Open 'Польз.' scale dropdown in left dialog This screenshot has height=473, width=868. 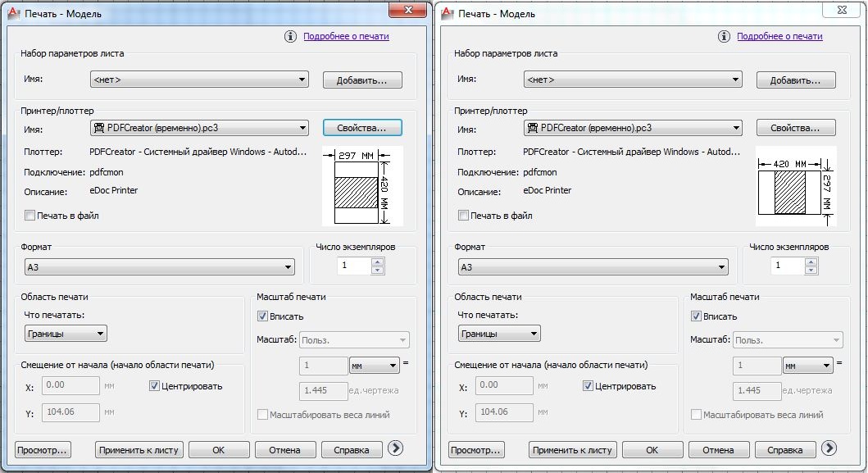(x=354, y=339)
